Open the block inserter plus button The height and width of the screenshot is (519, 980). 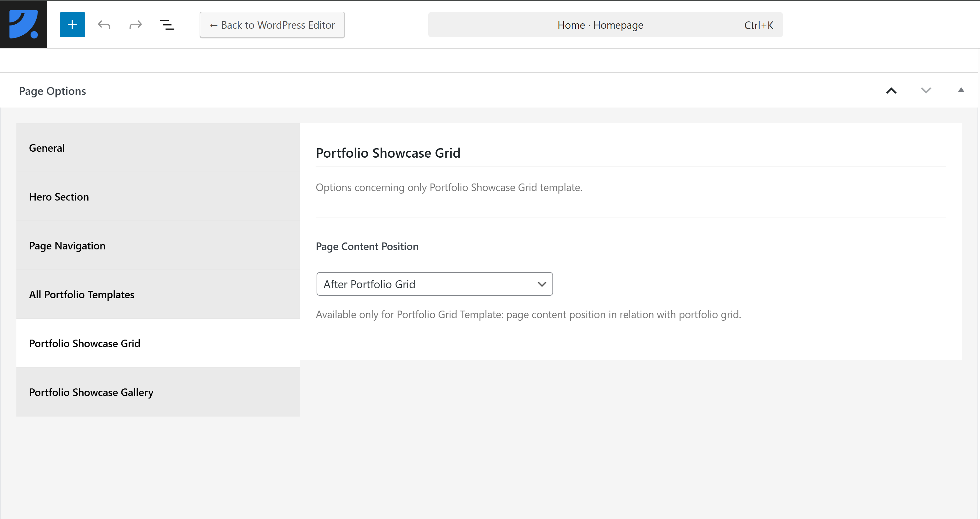pyautogui.click(x=72, y=25)
